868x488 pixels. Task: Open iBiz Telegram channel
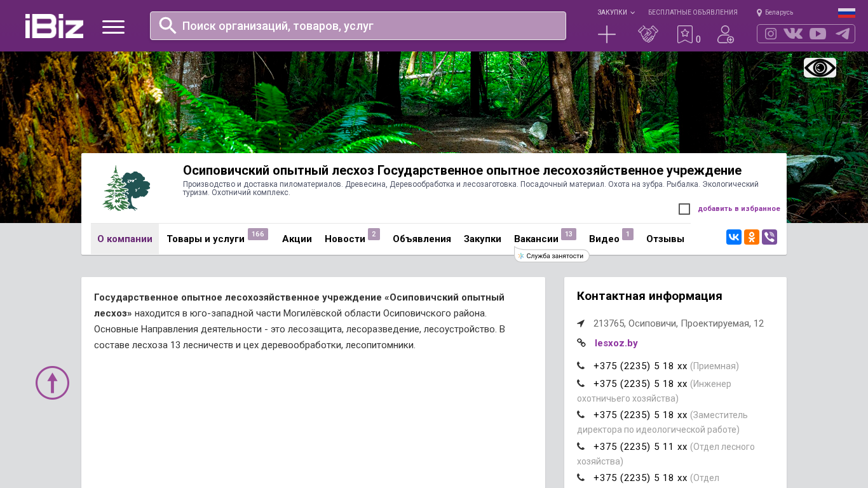coord(843,34)
